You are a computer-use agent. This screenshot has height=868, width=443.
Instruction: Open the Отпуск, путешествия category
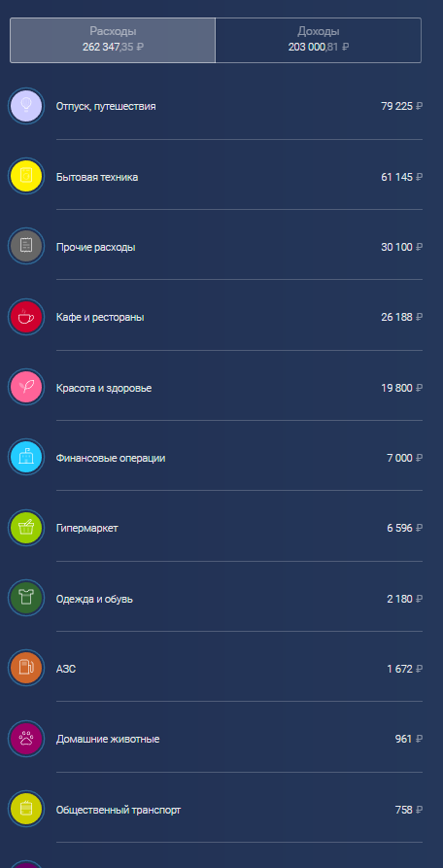(216, 106)
